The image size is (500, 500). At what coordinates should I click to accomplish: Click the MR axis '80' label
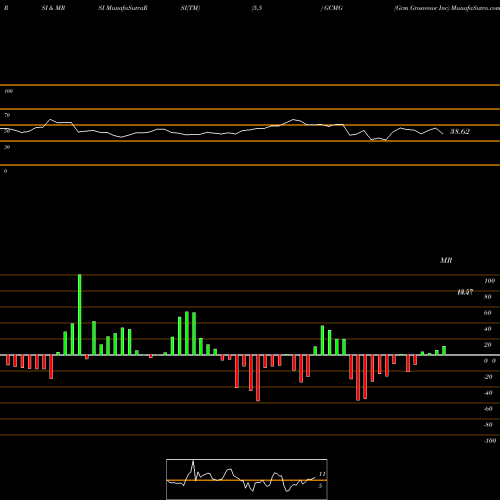(x=488, y=297)
